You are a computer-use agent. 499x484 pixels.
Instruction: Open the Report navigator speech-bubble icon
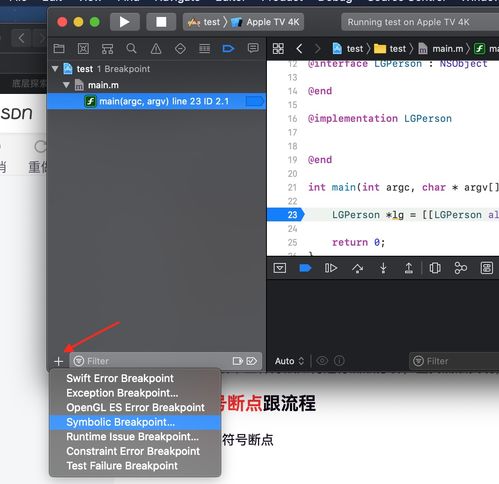tap(253, 48)
